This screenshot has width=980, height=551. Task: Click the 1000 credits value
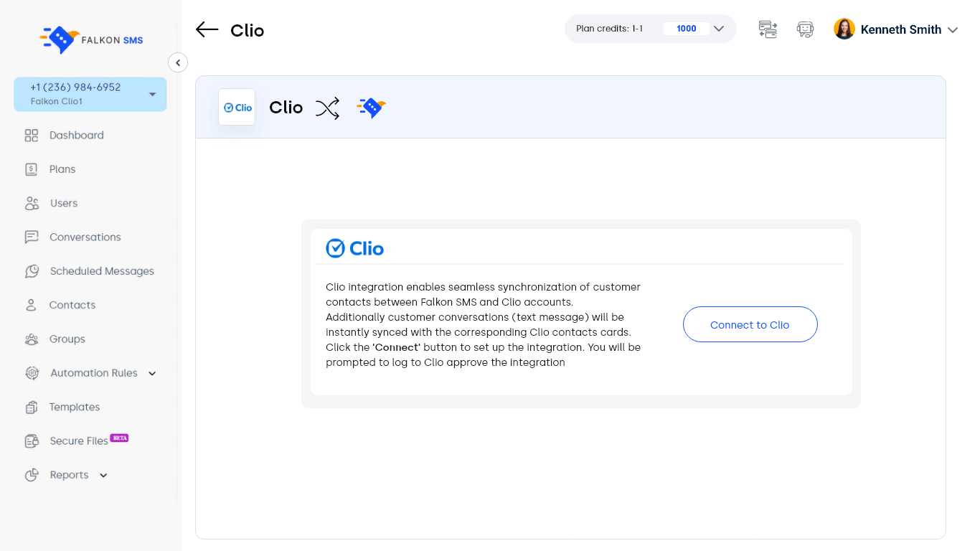[687, 29]
